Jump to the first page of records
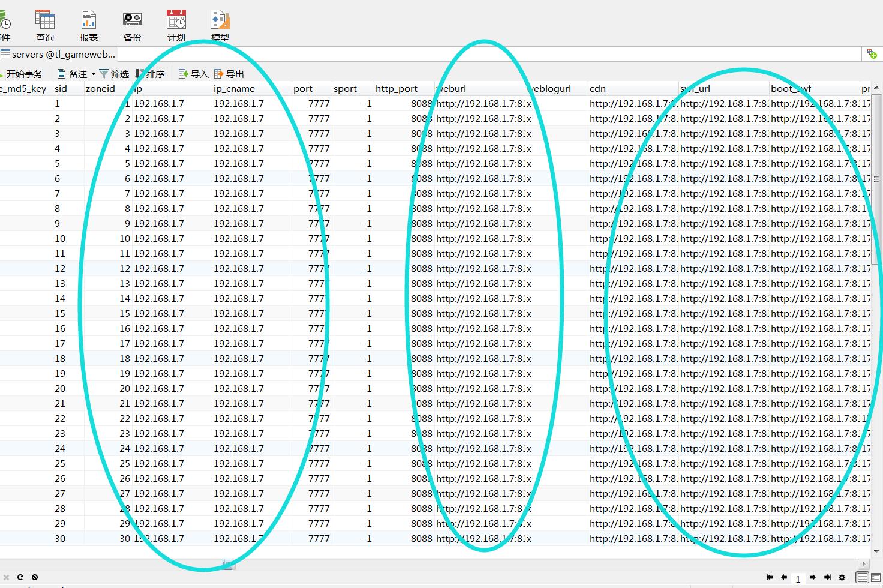883x588 pixels. pyautogui.click(x=770, y=577)
